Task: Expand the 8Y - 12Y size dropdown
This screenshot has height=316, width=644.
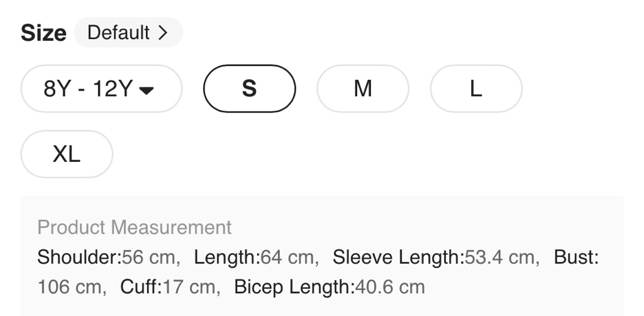Action: 101,89
